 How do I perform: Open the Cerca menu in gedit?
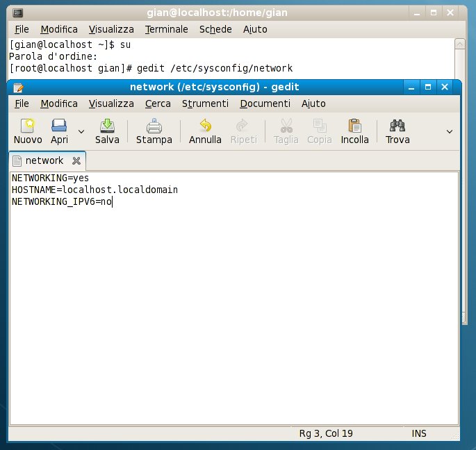point(158,103)
